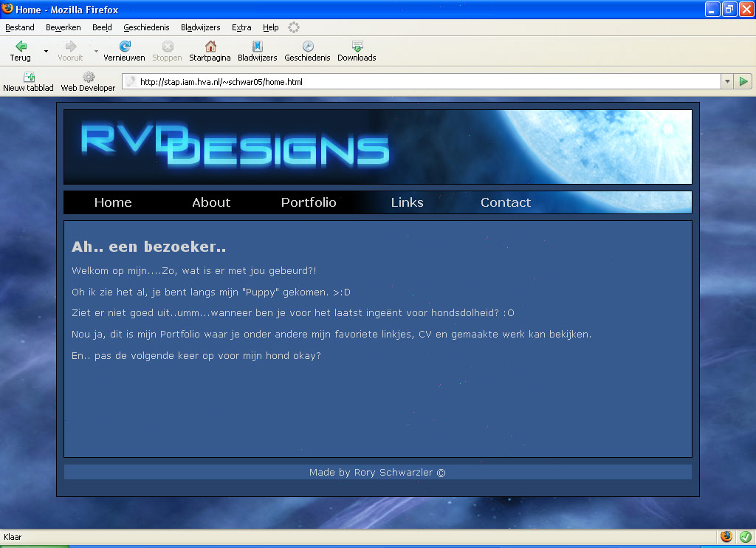
Task: Click the Vernieuwen reload icon
Action: [x=124, y=47]
